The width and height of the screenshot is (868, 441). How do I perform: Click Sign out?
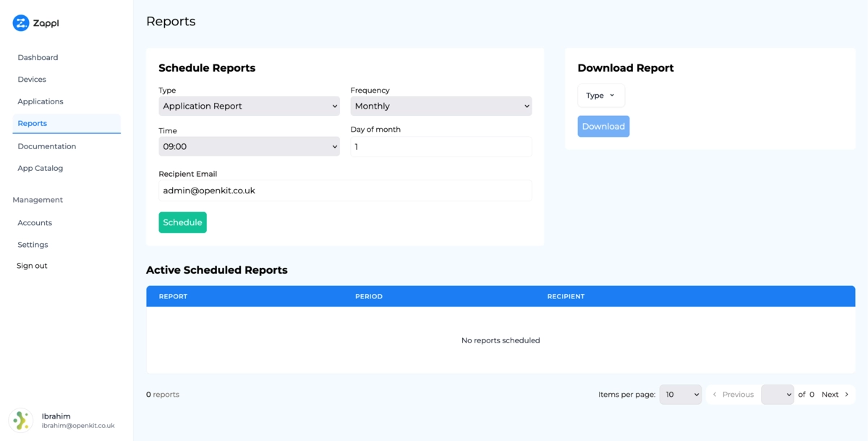(x=32, y=265)
